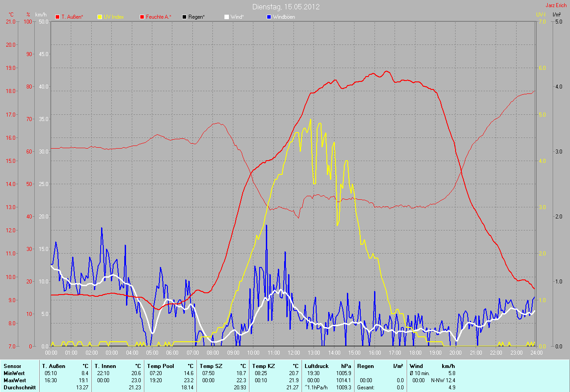This screenshot has width=570, height=392.
Task: Click the 'Ø 10 min.' wind label
Action: coord(420,373)
